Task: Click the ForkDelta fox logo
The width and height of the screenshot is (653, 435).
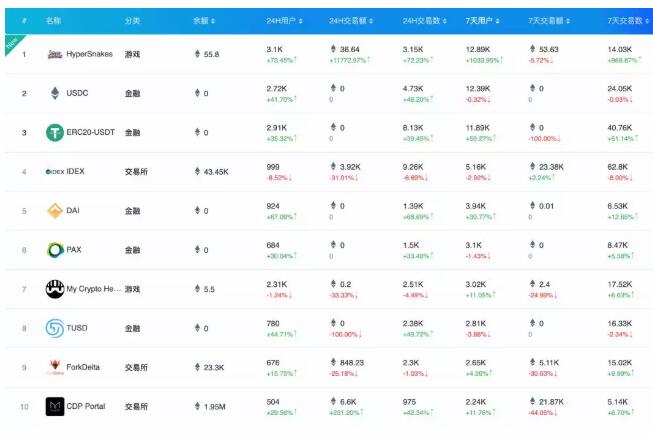Action: coord(55,367)
